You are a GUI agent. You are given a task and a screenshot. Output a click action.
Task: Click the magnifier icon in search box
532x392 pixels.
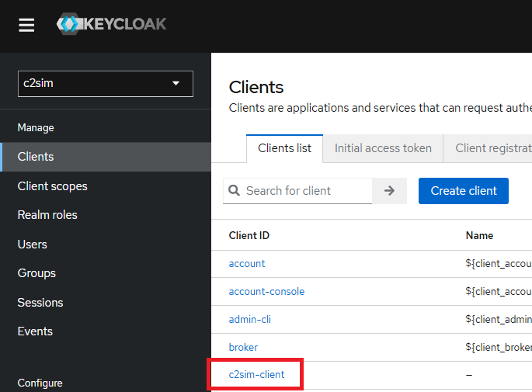pos(234,191)
